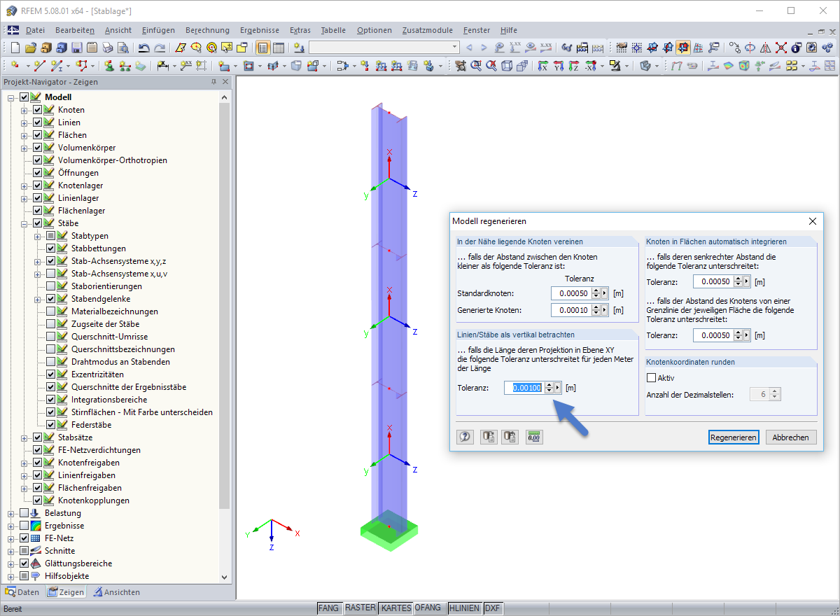Image resolution: width=840 pixels, height=616 pixels.
Task: Click the printer icon in the toolbar
Action: click(x=107, y=48)
